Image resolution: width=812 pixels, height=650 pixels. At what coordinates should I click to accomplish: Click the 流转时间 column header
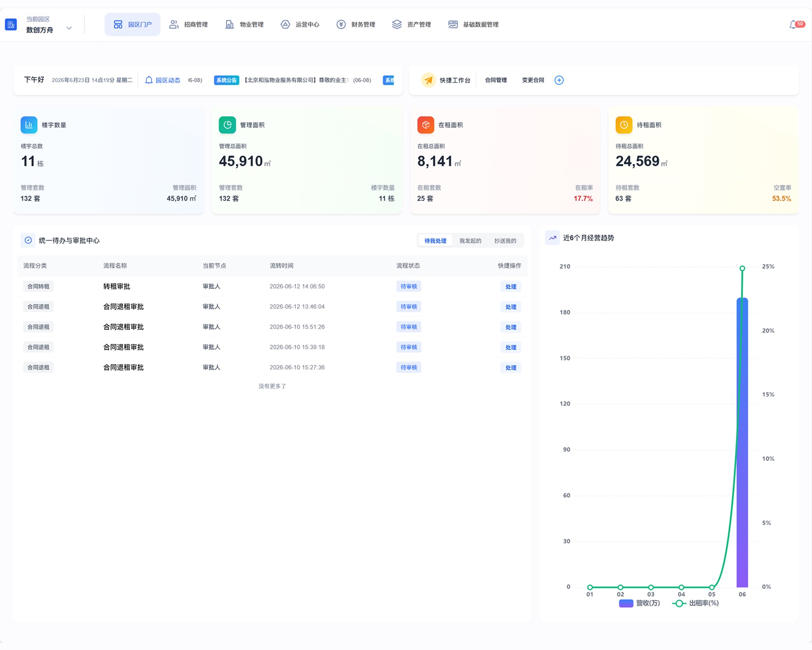[281, 266]
